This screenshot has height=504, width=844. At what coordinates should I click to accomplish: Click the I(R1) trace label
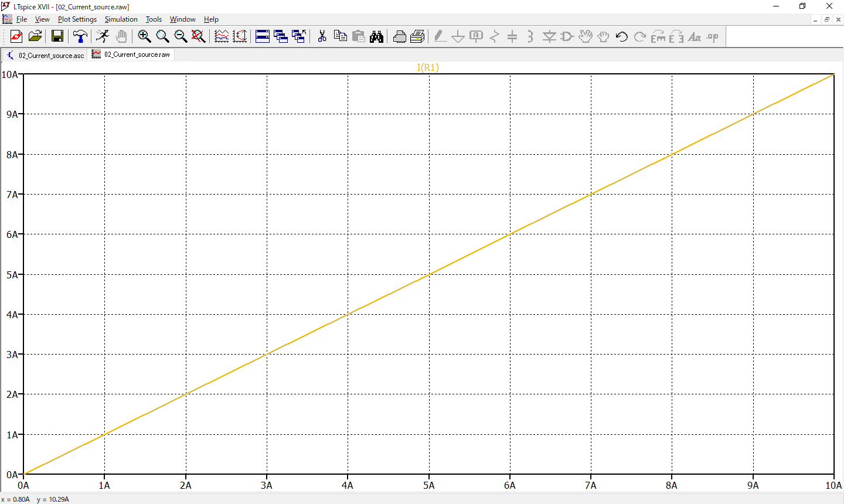point(428,67)
